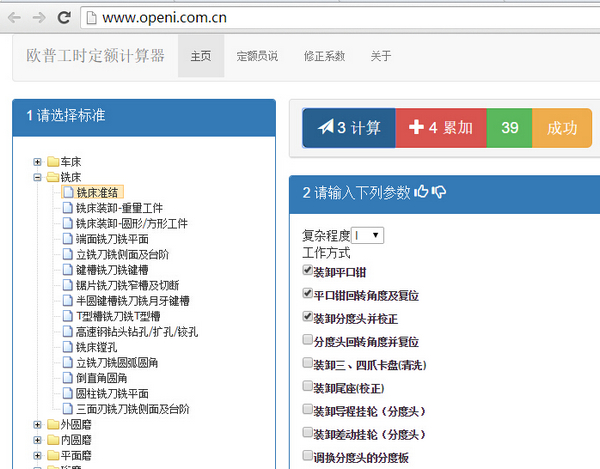Select 锯片铣刀铣窄槽及切断 tree item
The image size is (600, 469).
pos(127,285)
